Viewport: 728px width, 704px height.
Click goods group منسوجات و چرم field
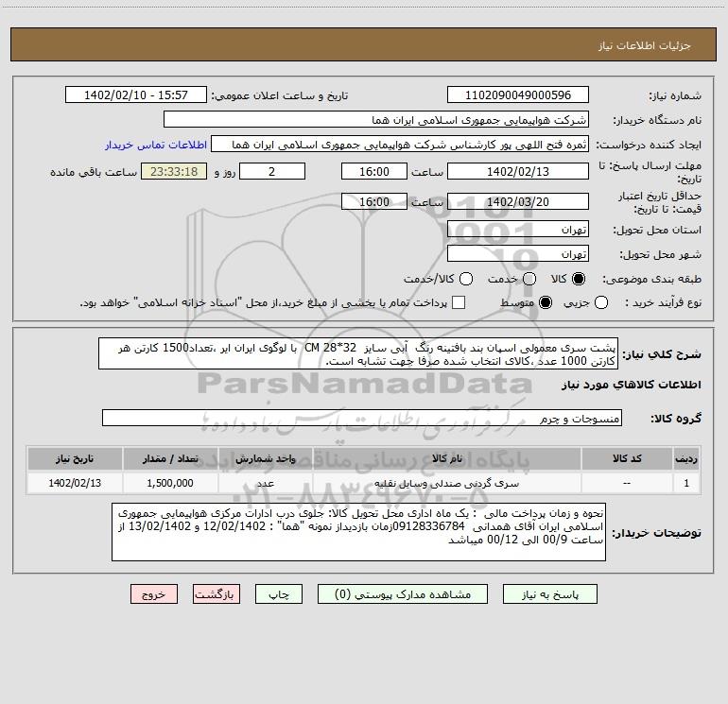coord(362,418)
